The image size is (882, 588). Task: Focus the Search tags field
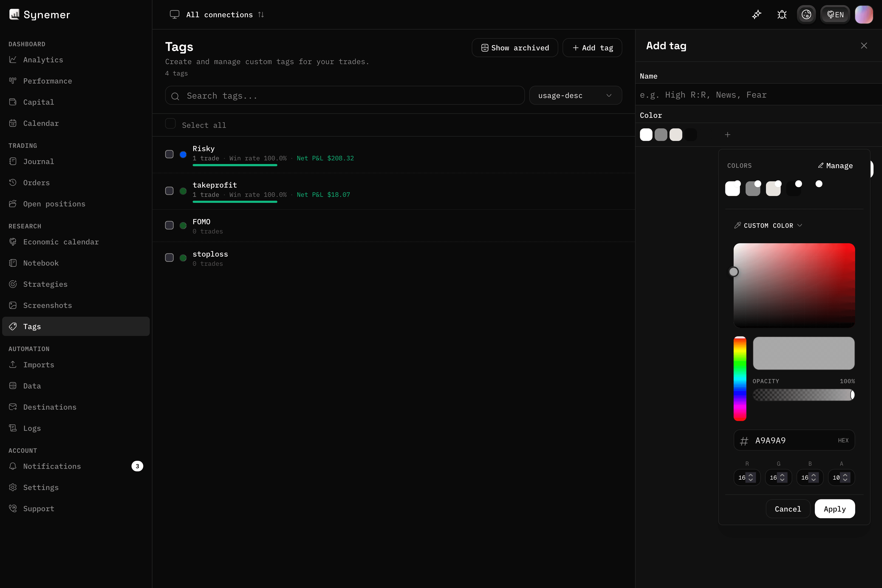[345, 96]
